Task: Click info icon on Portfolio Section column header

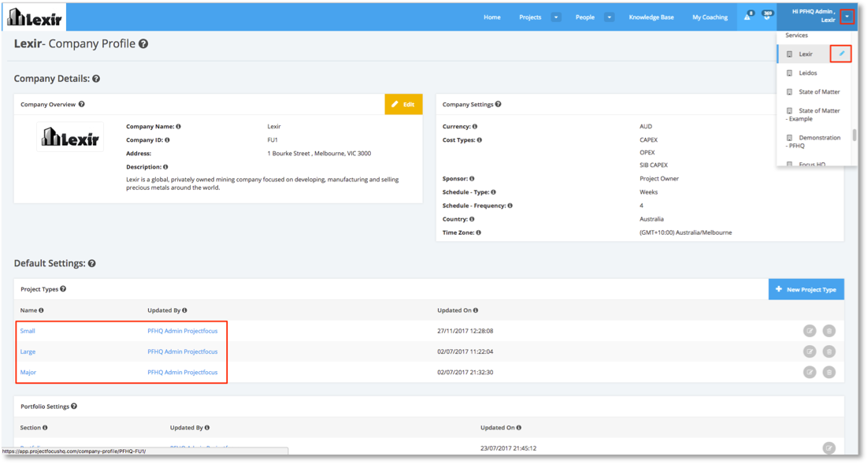Action: [x=45, y=428]
